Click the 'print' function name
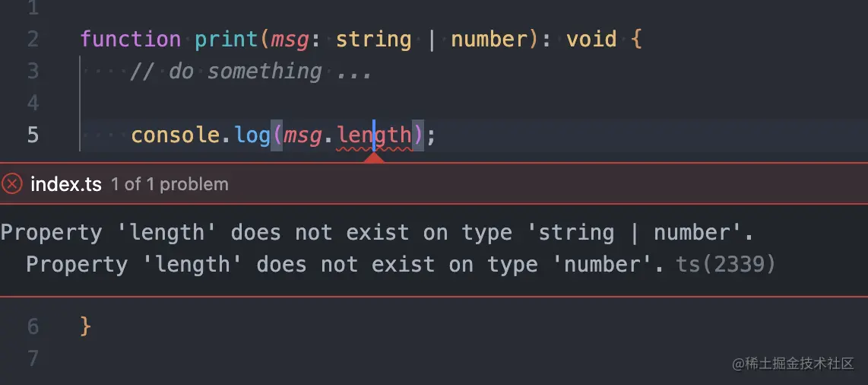 point(226,40)
